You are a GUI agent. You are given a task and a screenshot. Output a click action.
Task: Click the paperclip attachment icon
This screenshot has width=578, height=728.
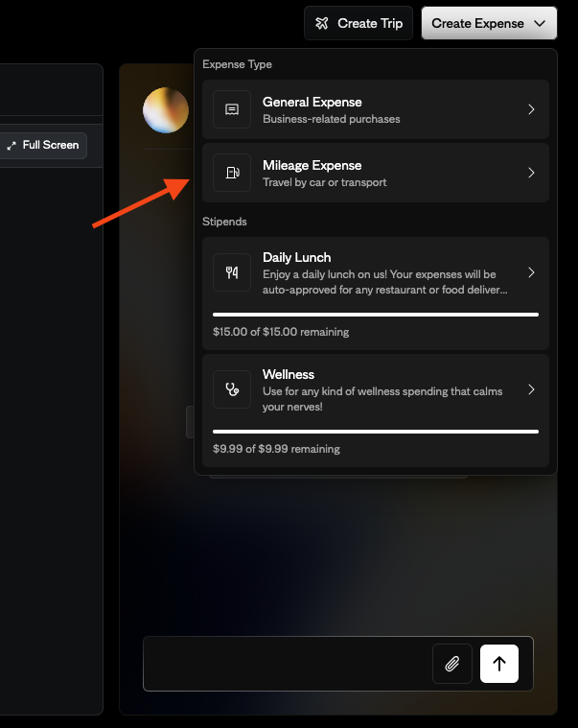pos(452,664)
